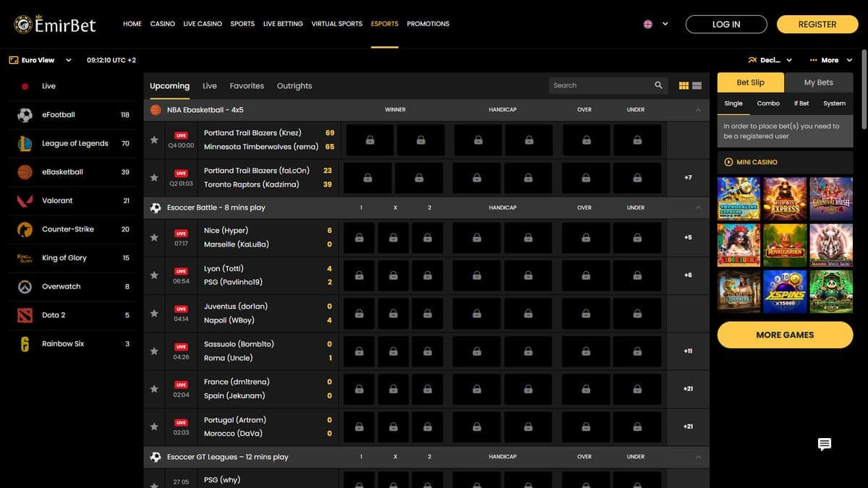Open the My Bets tab
Screen dimensions: 868x488
click(819, 82)
